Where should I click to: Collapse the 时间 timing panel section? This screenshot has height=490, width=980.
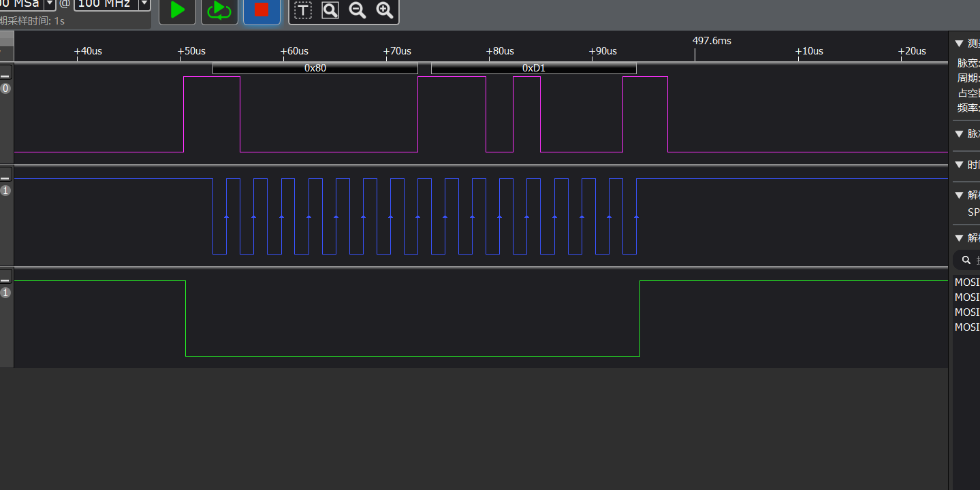point(959,165)
